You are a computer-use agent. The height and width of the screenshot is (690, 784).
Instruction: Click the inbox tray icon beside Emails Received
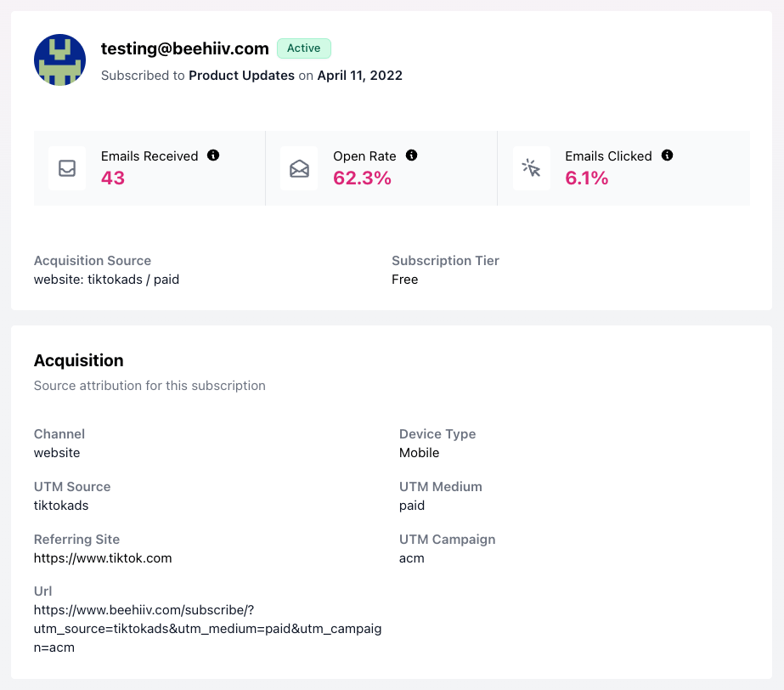coord(67,168)
